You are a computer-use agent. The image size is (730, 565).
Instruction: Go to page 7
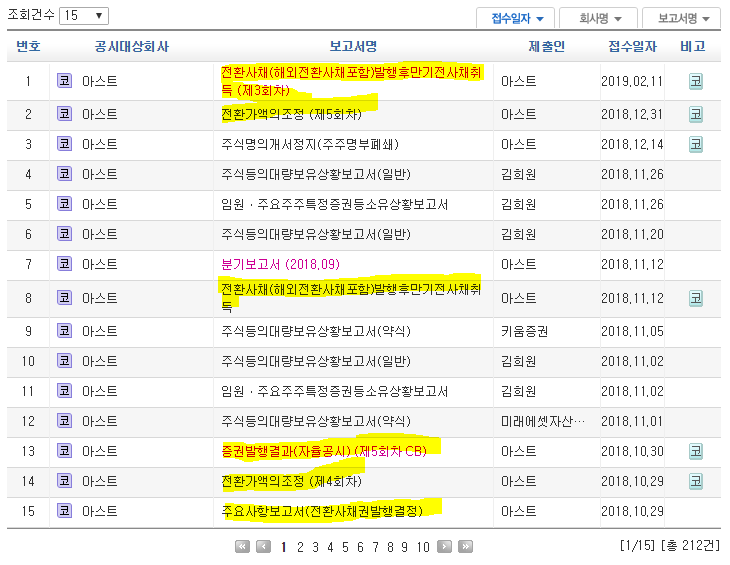click(375, 547)
